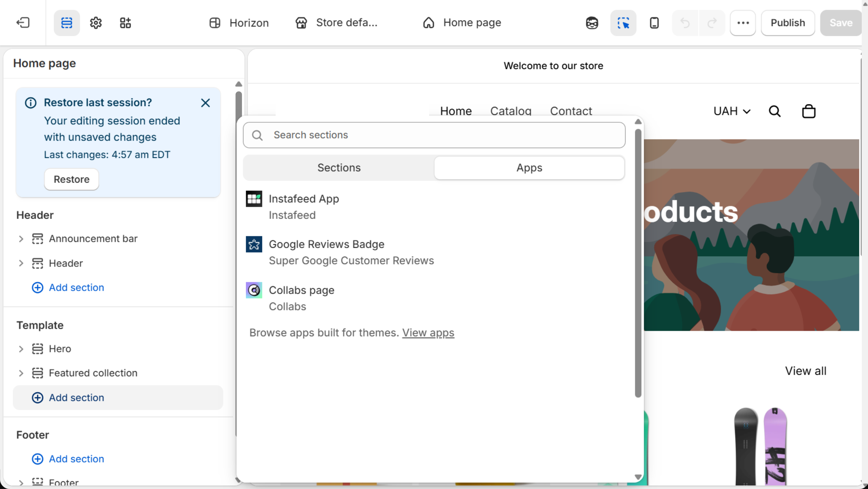
Task: Click the Restore button
Action: coord(71,179)
